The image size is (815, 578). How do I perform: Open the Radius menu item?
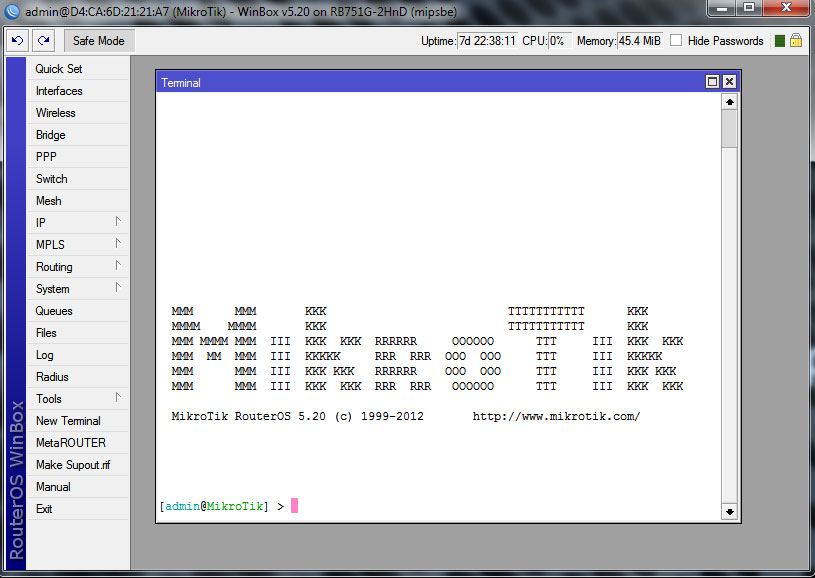(77, 377)
